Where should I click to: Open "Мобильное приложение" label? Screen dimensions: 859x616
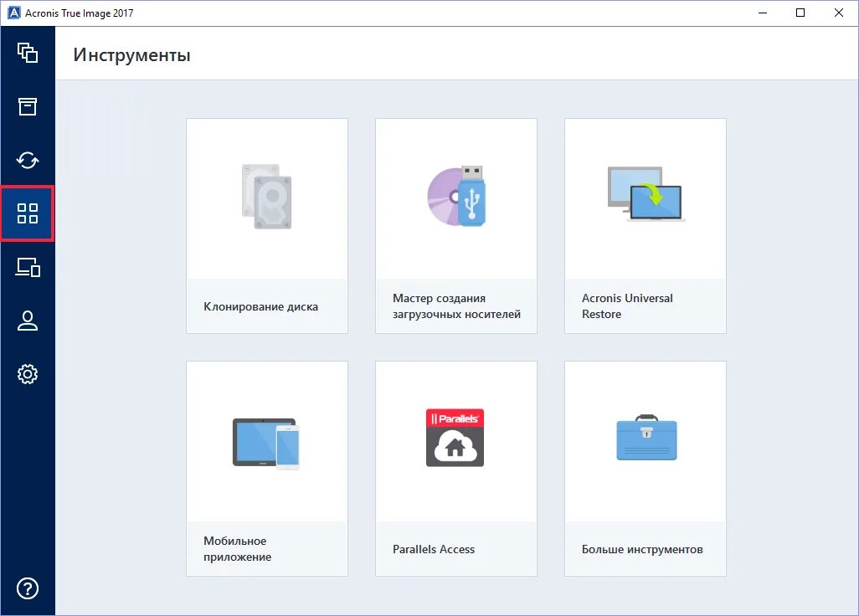(237, 549)
